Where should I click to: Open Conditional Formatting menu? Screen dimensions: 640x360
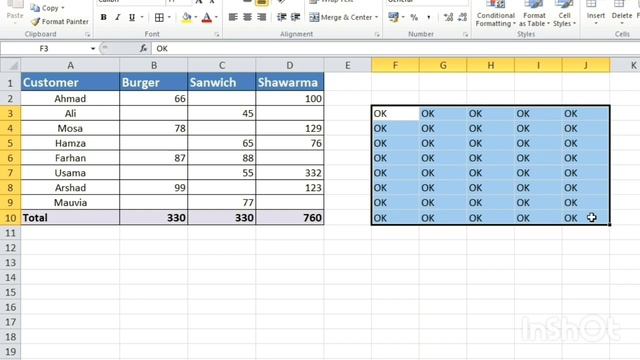pyautogui.click(x=496, y=14)
